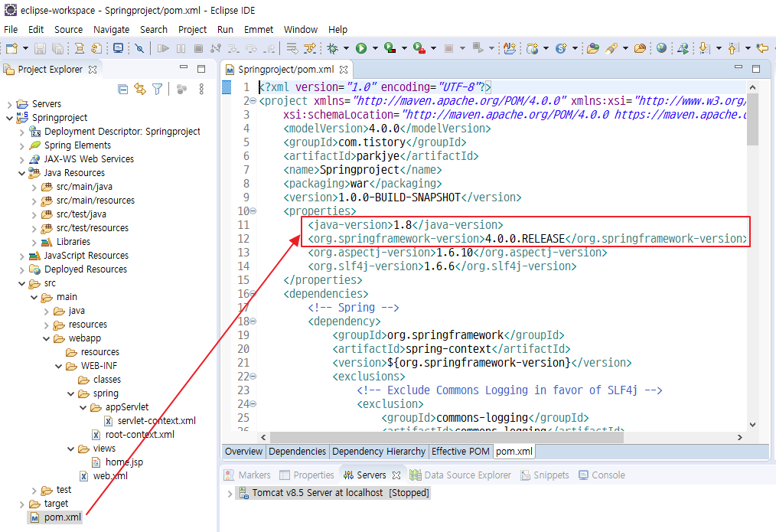Image resolution: width=776 pixels, height=532 pixels.
Task: Switch to the Effective POM tab
Action: [x=460, y=452]
